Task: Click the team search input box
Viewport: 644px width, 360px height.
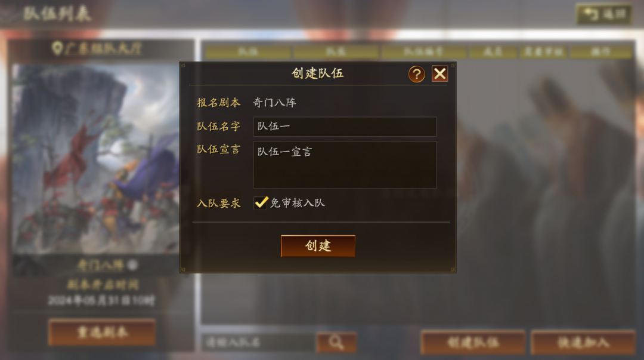Action: [259, 342]
